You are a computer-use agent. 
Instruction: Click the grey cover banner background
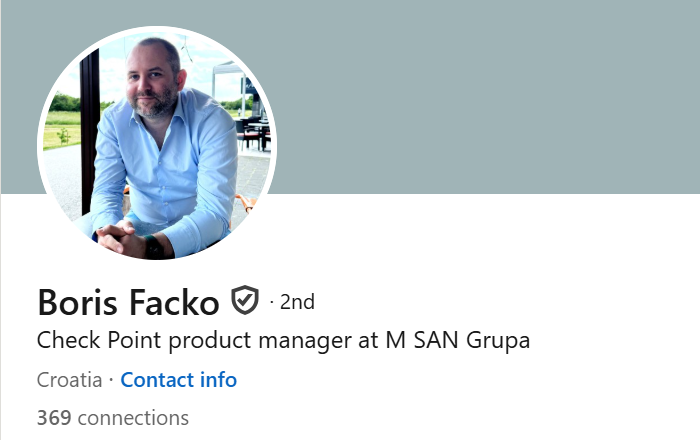click(x=487, y=97)
